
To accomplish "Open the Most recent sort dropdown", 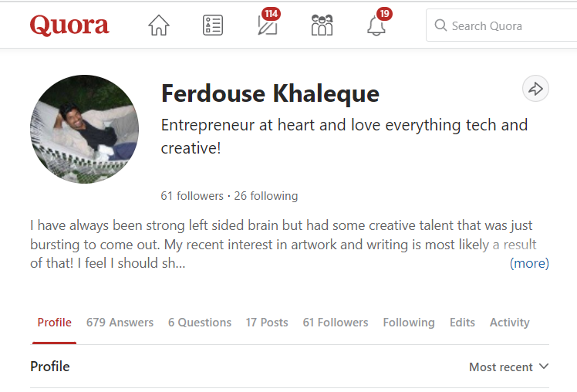I will point(508,367).
